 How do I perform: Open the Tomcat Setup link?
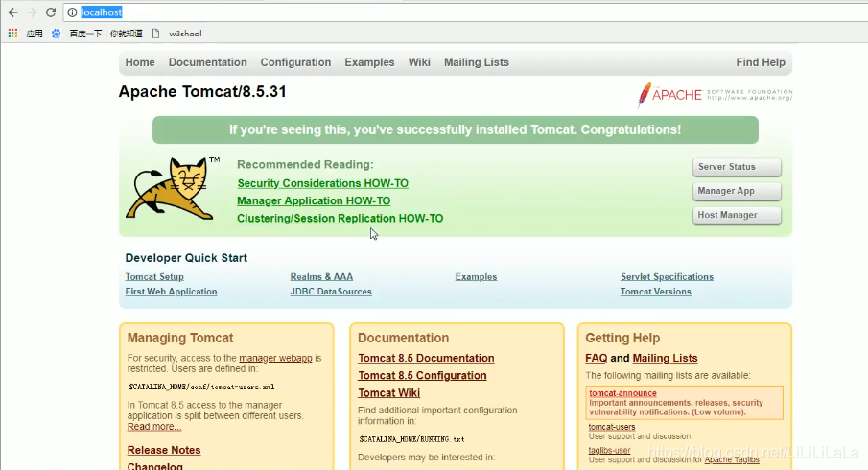[x=154, y=277]
